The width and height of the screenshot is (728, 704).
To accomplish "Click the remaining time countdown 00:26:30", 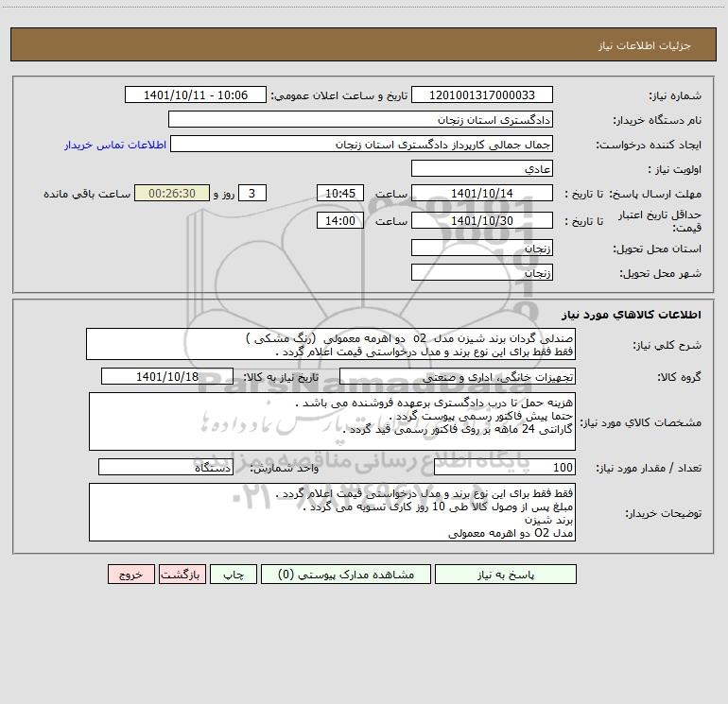I will tap(172, 193).
